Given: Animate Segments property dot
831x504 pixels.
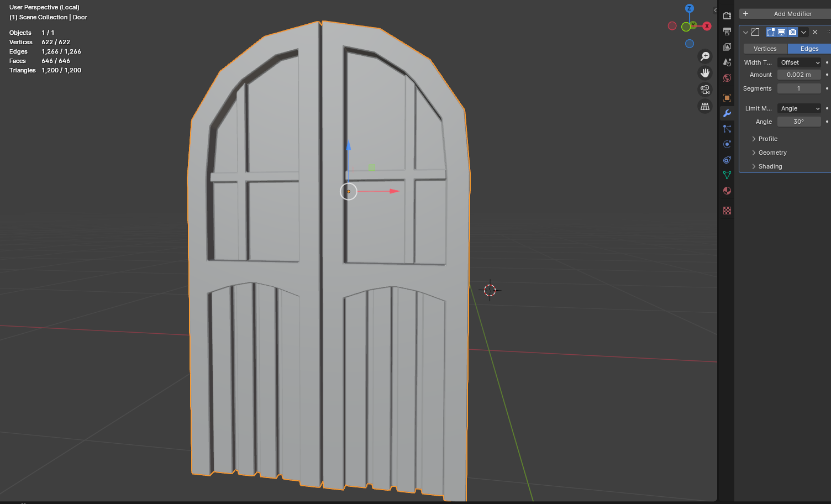Looking at the screenshot, I should (827, 88).
